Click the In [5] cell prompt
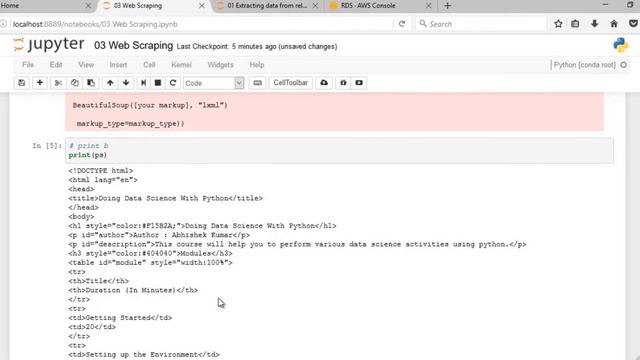The width and height of the screenshot is (640, 360). coord(47,146)
